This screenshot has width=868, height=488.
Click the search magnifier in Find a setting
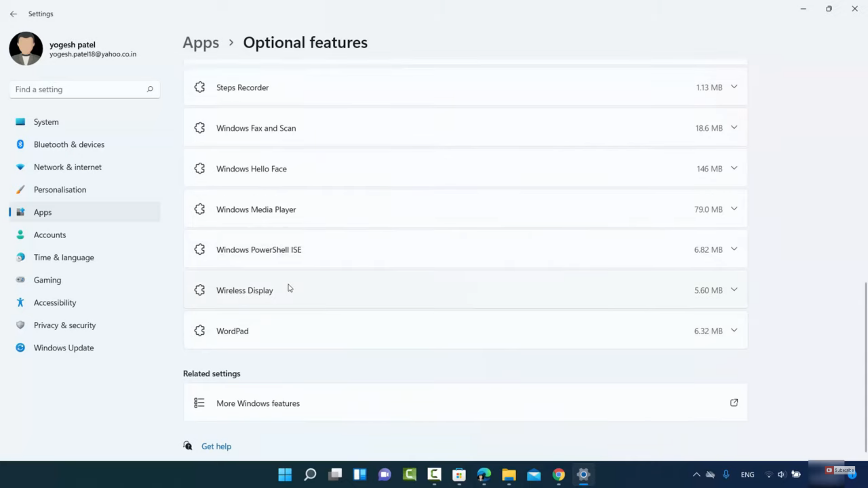(x=150, y=89)
